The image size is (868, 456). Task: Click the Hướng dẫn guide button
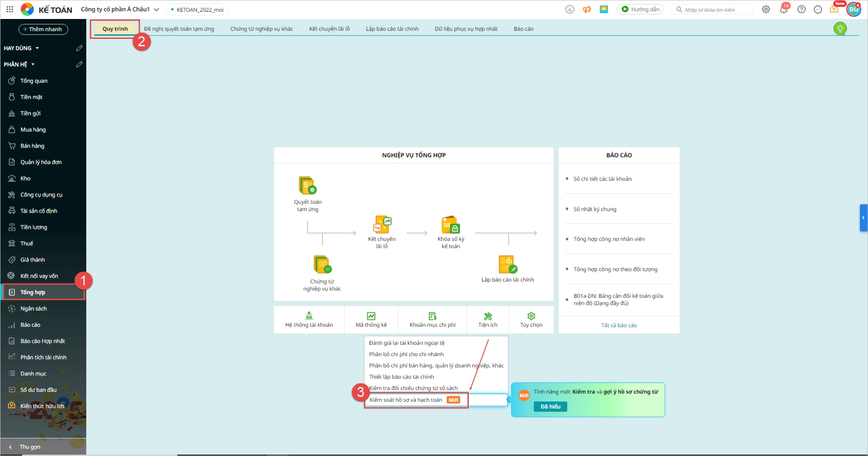pos(640,9)
